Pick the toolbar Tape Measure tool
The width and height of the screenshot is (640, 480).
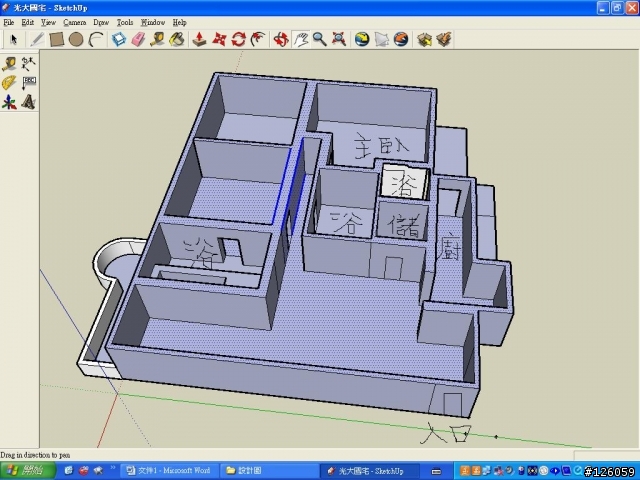point(158,40)
